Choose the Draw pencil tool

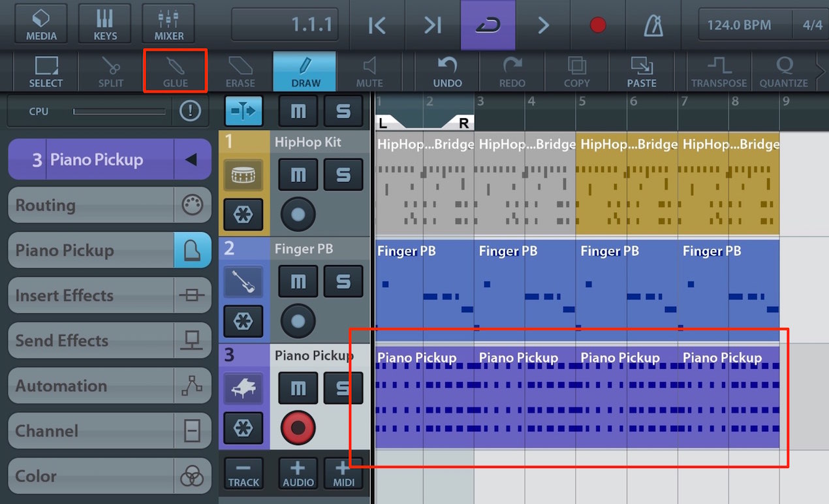point(305,72)
